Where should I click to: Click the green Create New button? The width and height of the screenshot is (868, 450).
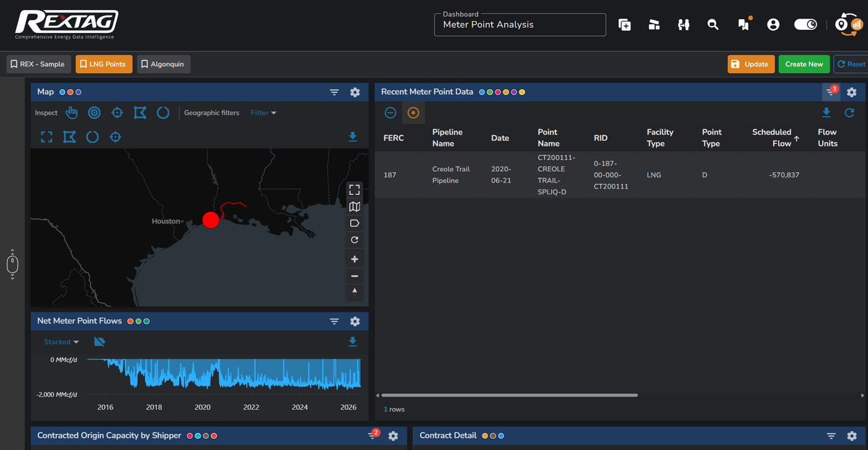[804, 64]
